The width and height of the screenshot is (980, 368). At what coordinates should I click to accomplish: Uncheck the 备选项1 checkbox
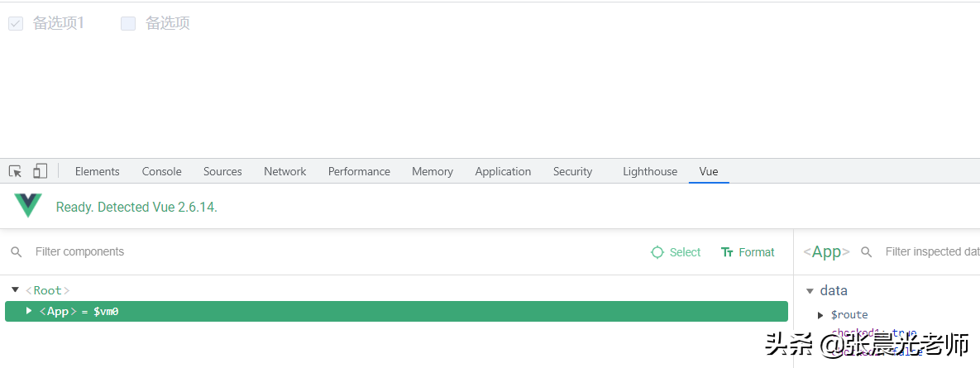[16, 24]
